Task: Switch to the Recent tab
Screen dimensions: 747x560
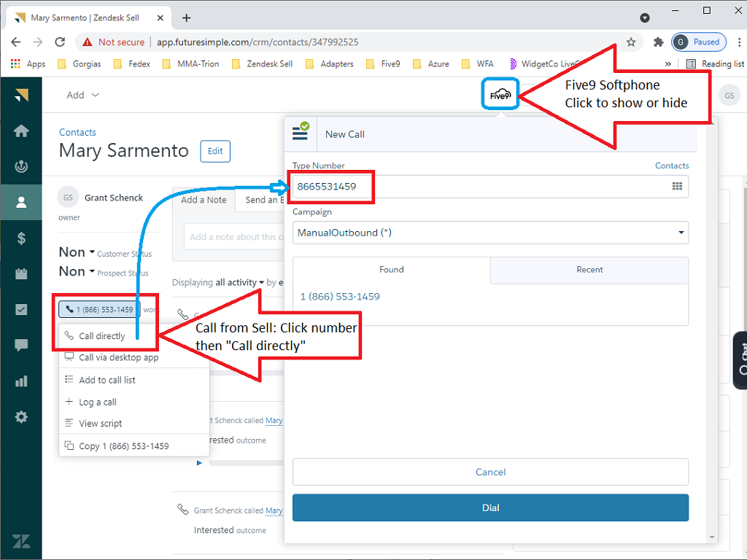Action: point(589,270)
